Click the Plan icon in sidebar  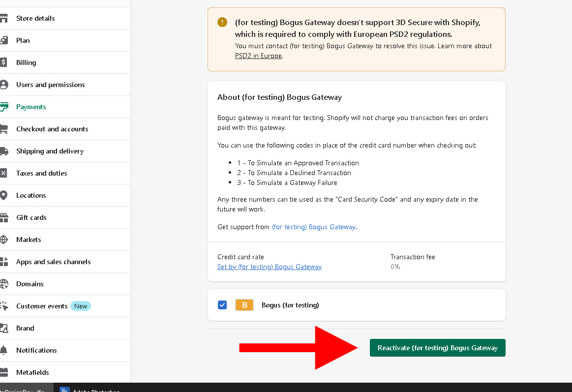tap(3, 40)
